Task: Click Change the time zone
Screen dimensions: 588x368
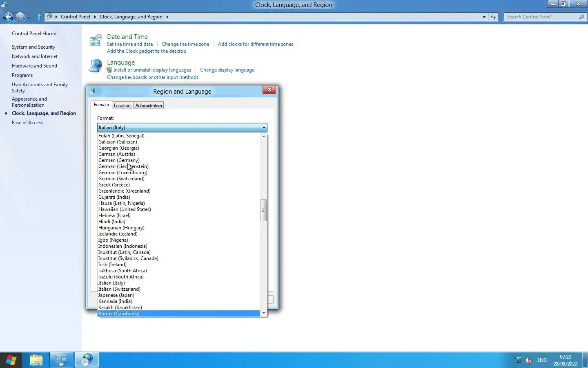Action: [185, 44]
